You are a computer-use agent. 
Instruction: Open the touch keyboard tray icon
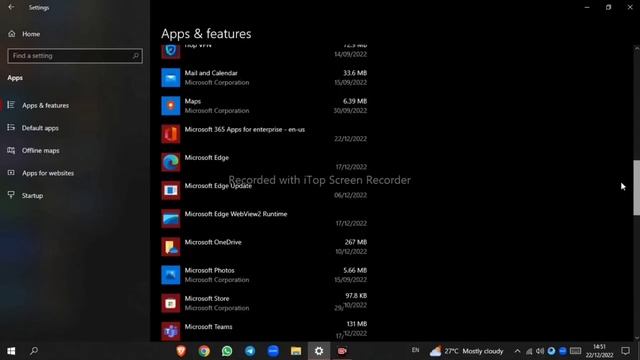click(x=576, y=351)
